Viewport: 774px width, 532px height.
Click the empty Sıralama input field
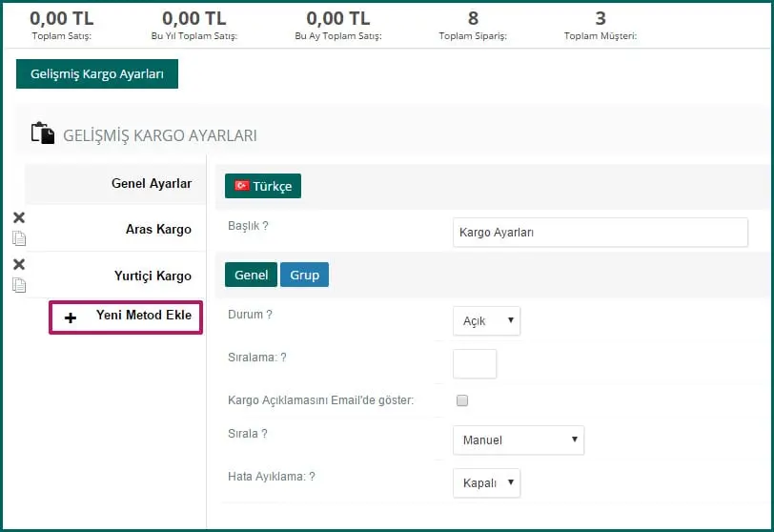click(x=475, y=364)
